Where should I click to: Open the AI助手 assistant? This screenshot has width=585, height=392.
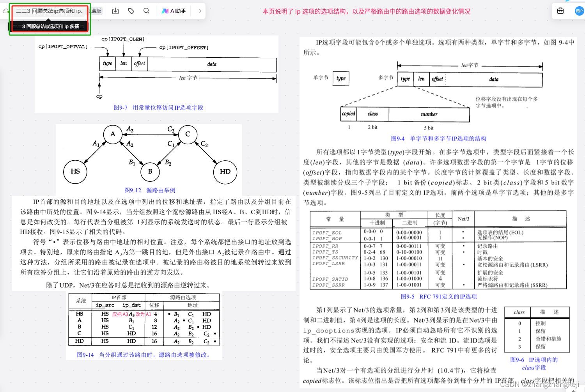click(x=174, y=11)
